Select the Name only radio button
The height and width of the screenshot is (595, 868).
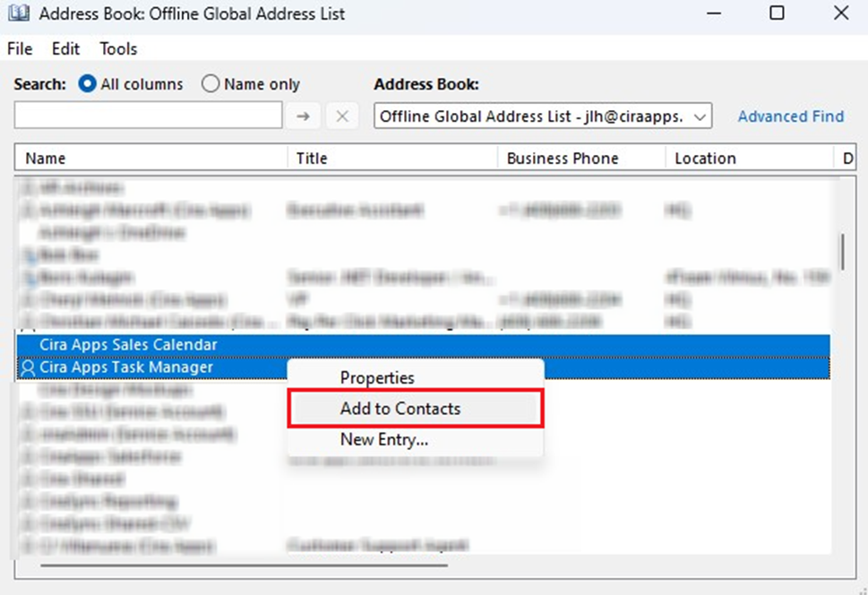coord(211,83)
